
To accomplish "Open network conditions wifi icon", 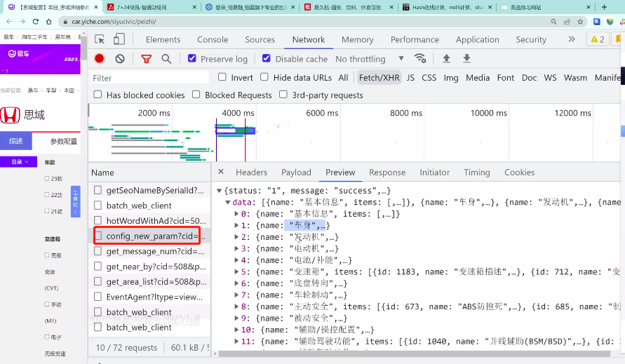I will 420,59.
